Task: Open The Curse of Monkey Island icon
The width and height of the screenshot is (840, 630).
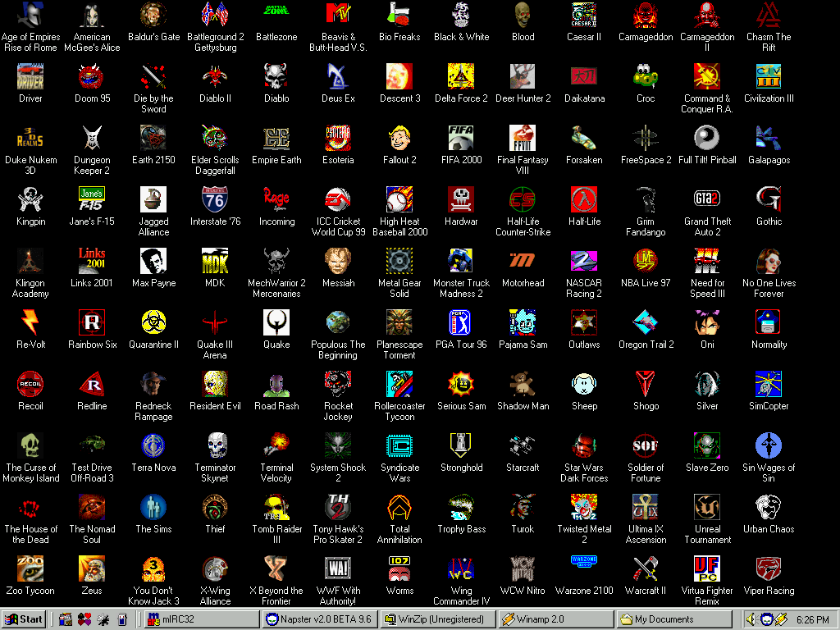Action: click(30, 445)
